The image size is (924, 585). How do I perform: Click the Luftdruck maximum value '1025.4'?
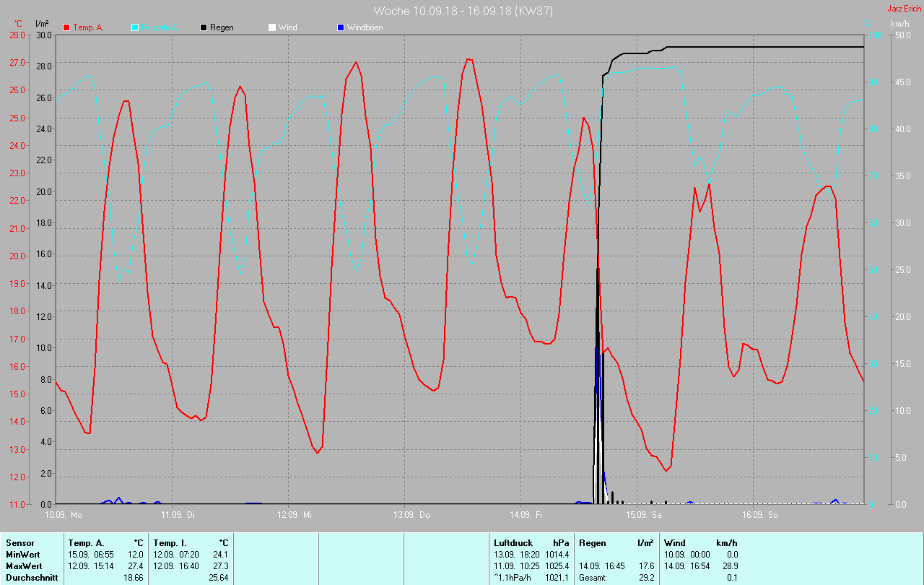(x=557, y=566)
